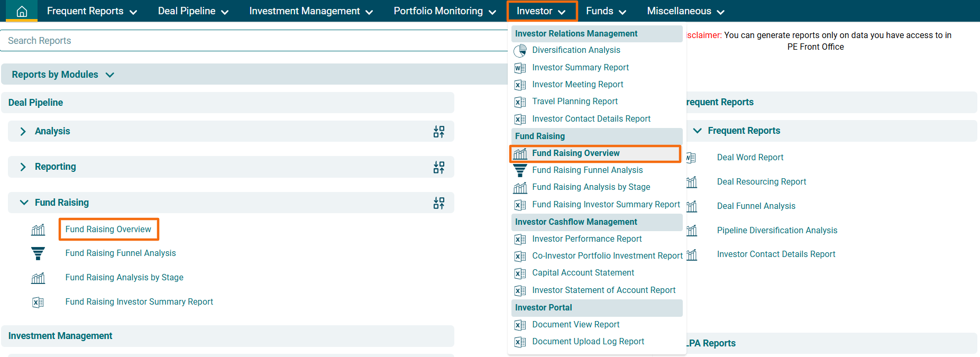980x357 pixels.
Task: Open the Deal Resourcing Report link
Action: click(x=761, y=182)
